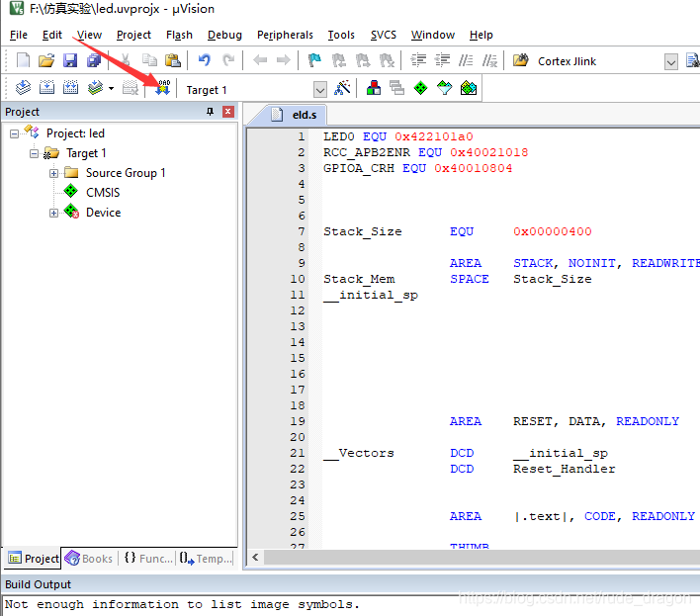Open the Tools menu
Screen dimensions: 700x616
click(341, 35)
